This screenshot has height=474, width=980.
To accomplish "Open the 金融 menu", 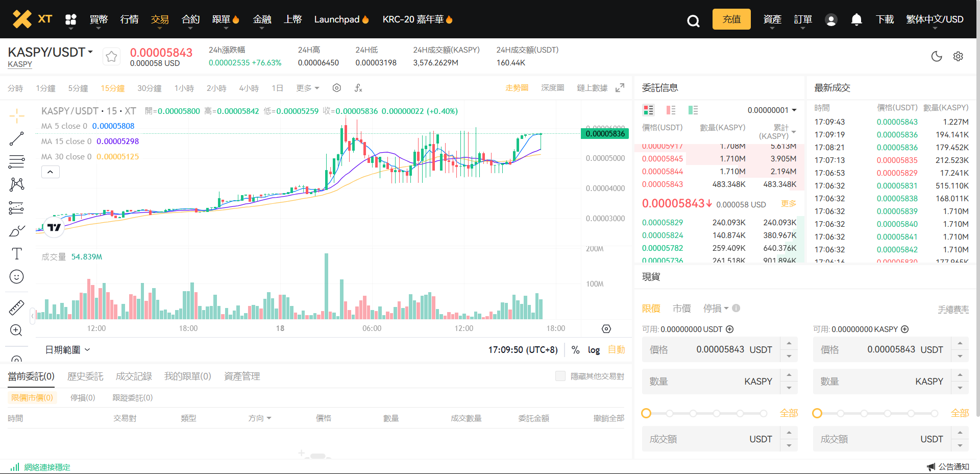I will point(262,19).
